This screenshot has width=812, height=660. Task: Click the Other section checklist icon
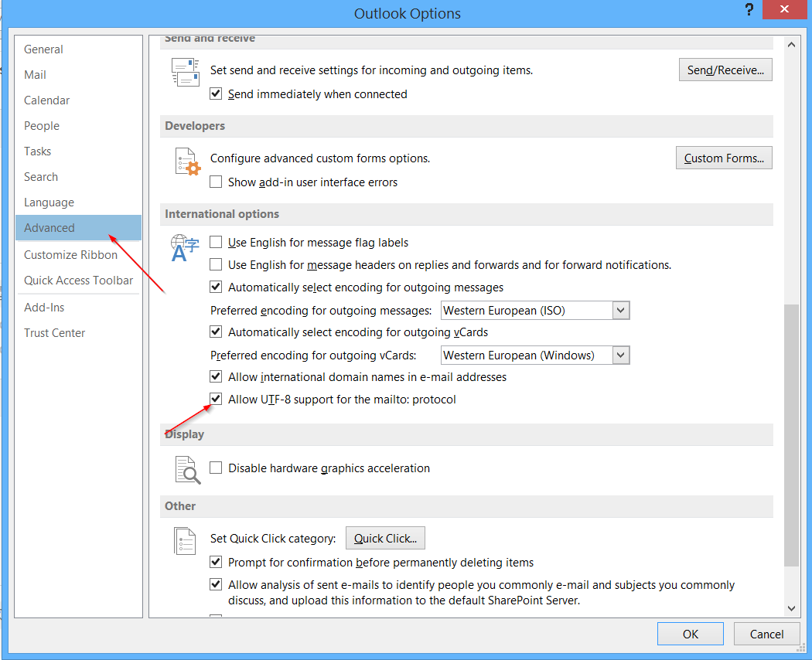coord(185,541)
